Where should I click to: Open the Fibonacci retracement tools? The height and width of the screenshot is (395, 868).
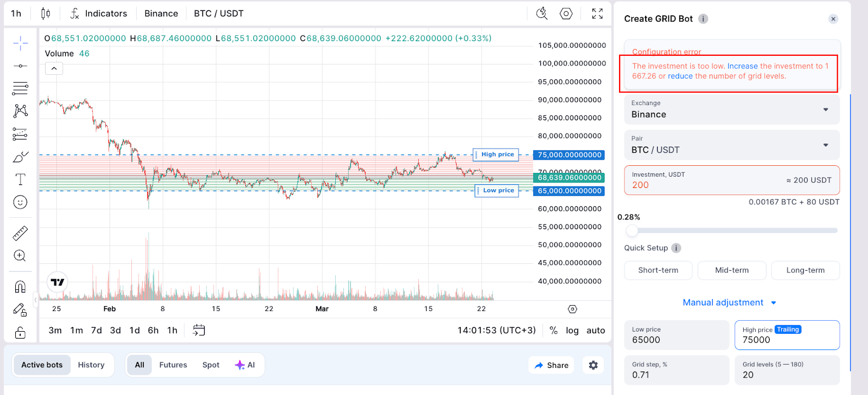(20, 88)
